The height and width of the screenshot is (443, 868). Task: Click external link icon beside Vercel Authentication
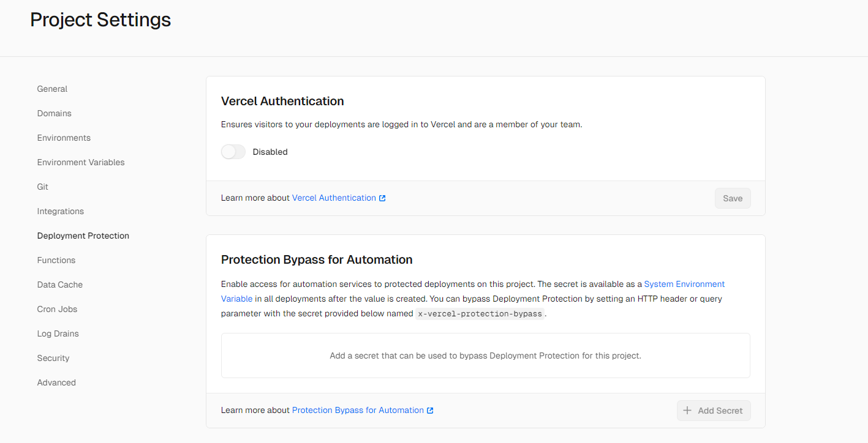tap(382, 198)
